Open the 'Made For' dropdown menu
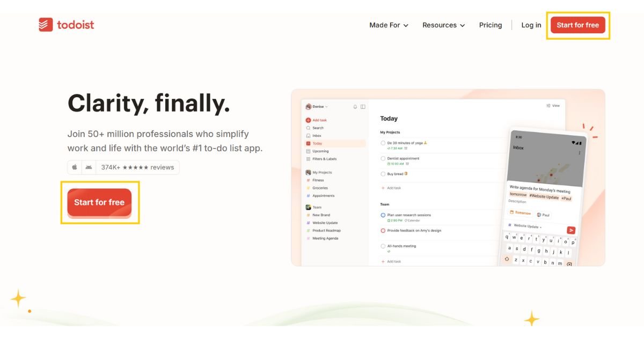The image size is (644, 337). point(387,25)
